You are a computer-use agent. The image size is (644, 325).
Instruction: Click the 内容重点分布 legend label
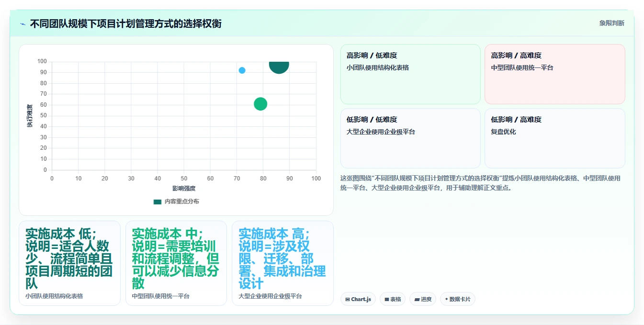pyautogui.click(x=182, y=202)
